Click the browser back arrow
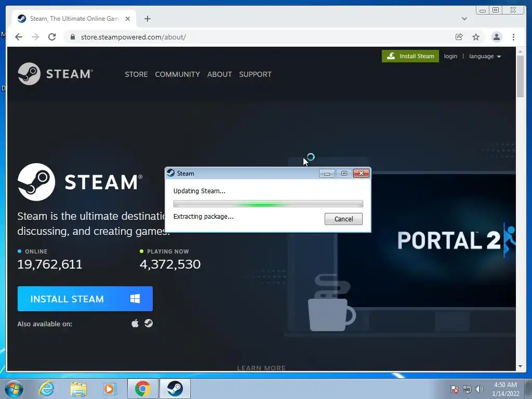This screenshot has width=532, height=399. [x=19, y=37]
